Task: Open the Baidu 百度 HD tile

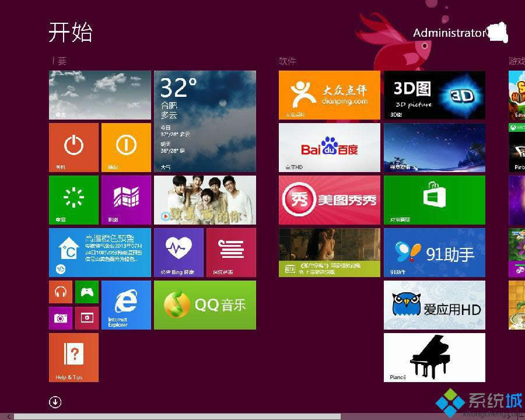Action: (329, 147)
